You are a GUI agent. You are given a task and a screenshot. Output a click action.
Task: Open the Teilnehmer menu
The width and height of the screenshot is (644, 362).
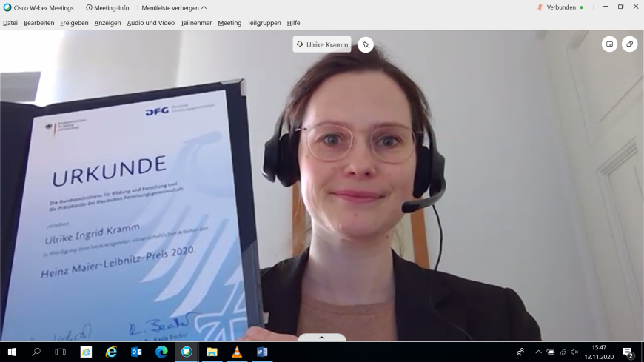pos(196,23)
